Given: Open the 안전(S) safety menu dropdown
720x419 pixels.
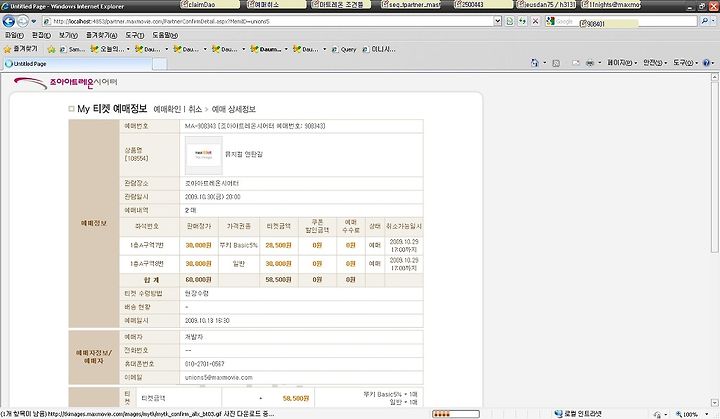Looking at the screenshot, I should click(x=654, y=63).
